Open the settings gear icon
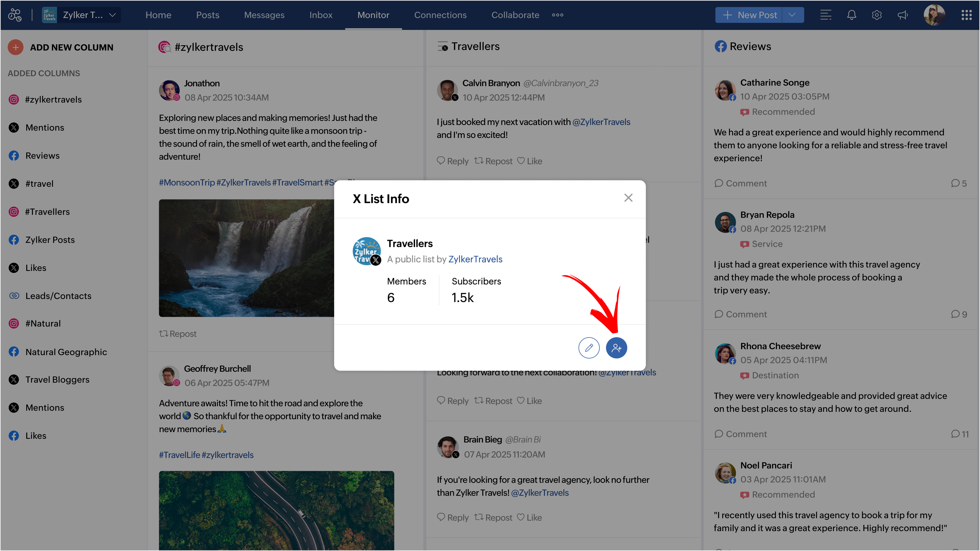This screenshot has height=551, width=980. 877,15
